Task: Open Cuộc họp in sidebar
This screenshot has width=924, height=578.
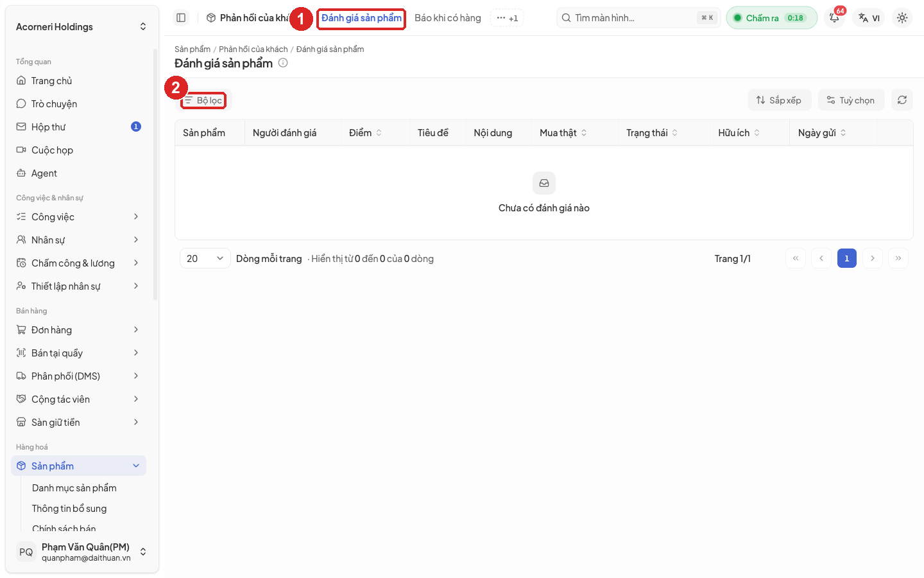Action: [78, 150]
